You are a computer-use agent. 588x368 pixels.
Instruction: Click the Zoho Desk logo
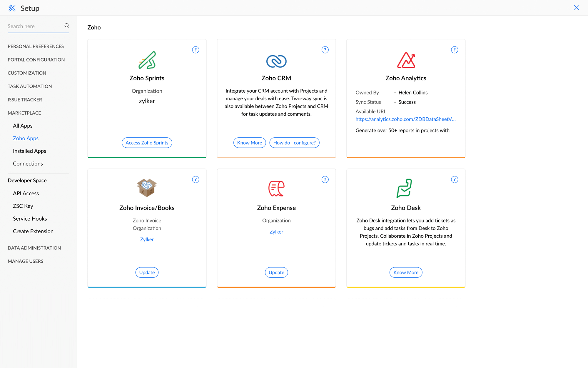coord(404,188)
